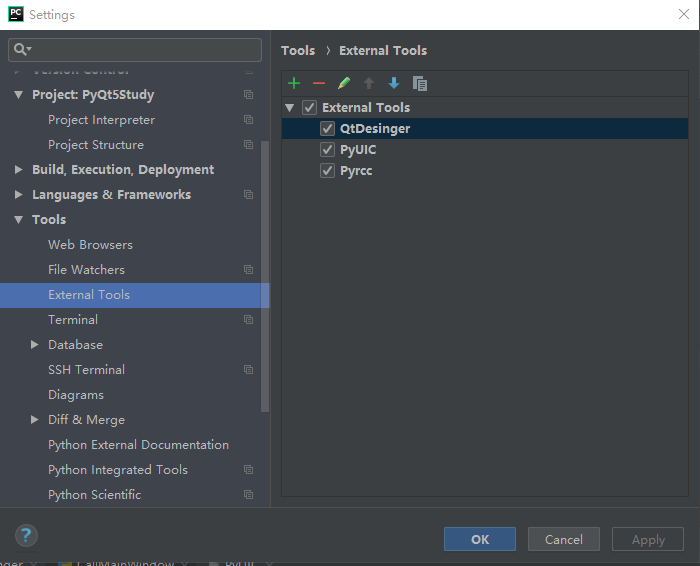The height and width of the screenshot is (566, 700).
Task: Uncheck the QtDesinger tool checkbox
Action: 327,129
